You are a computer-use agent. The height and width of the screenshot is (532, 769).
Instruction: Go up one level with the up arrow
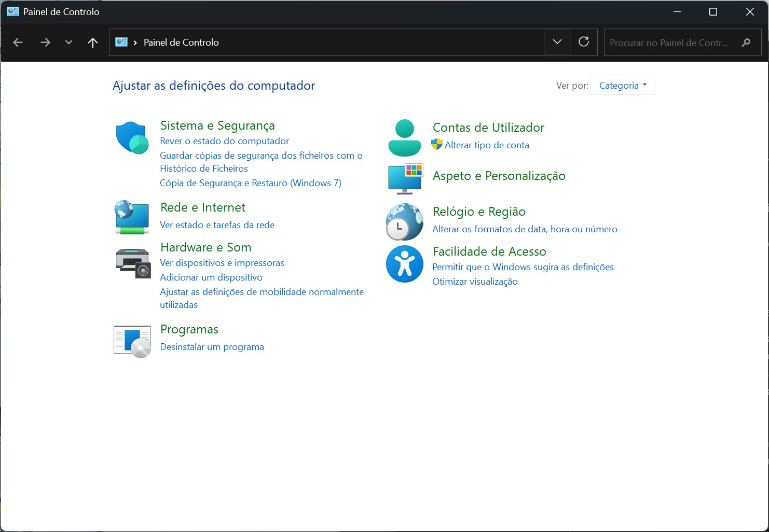point(93,43)
